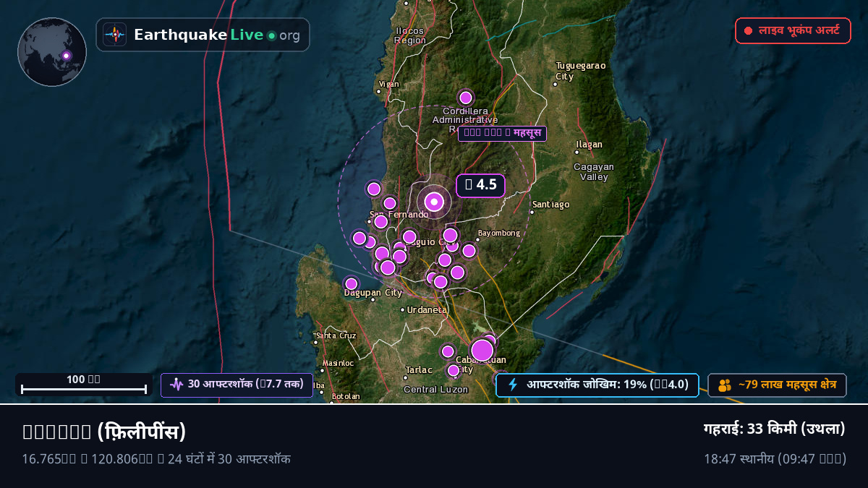
Task: Open the globe locator mini-map
Action: pyautogui.click(x=52, y=52)
